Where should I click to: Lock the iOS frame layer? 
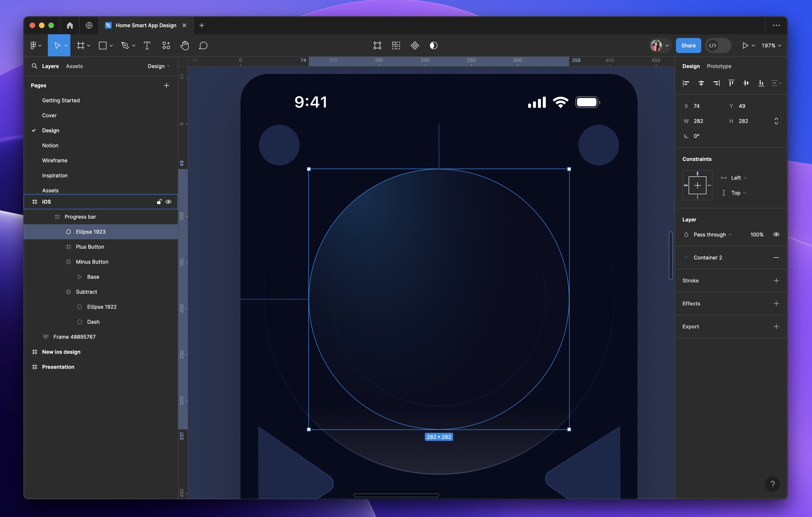(x=159, y=202)
